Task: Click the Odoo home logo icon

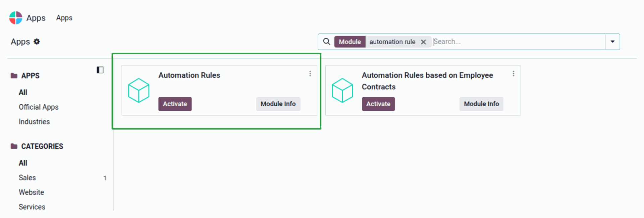Action: coord(15,18)
